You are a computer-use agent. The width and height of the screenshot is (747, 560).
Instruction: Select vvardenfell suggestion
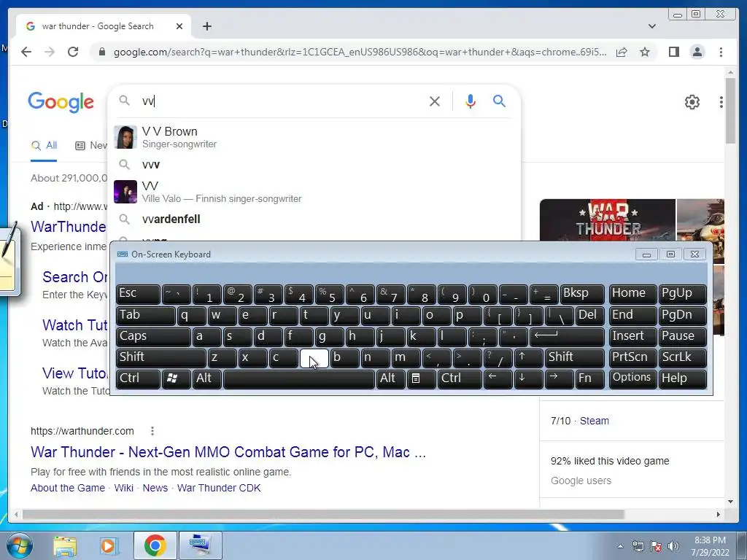pyautogui.click(x=314, y=219)
